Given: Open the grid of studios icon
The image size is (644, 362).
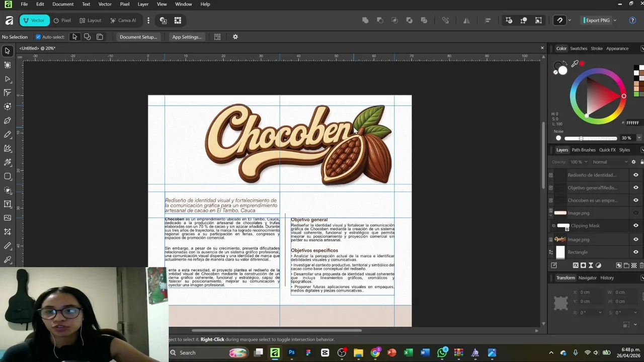Looking at the screenshot, I should click(178, 20).
